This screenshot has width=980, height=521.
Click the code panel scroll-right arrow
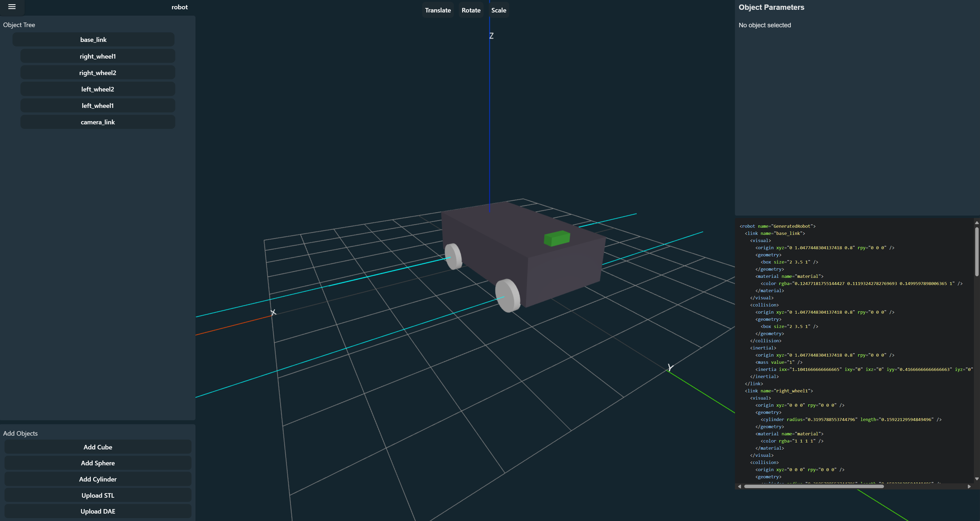(x=969, y=486)
